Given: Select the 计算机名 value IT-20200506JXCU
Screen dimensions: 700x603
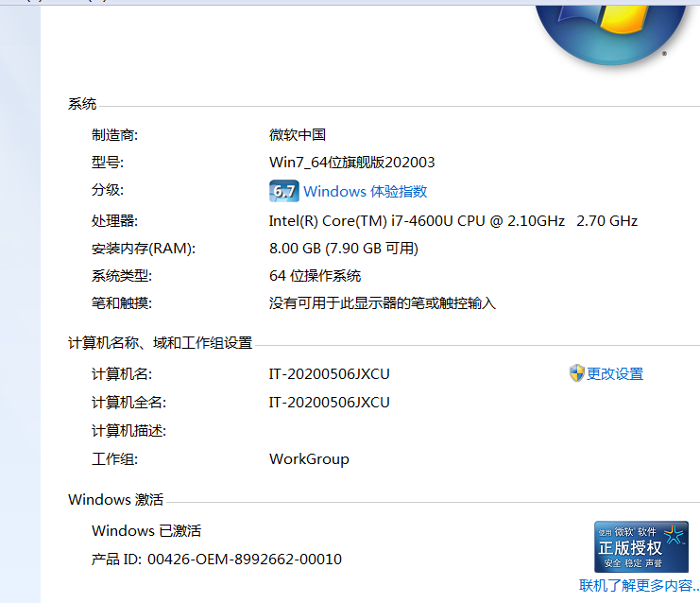Looking at the screenshot, I should (330, 374).
